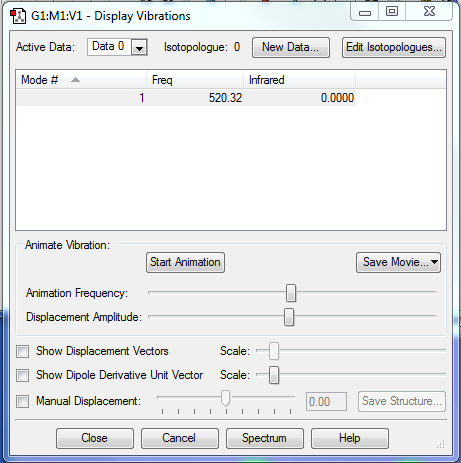Click the Manual Displacement slider handle
This screenshot has width=461, height=463.
pos(226,398)
